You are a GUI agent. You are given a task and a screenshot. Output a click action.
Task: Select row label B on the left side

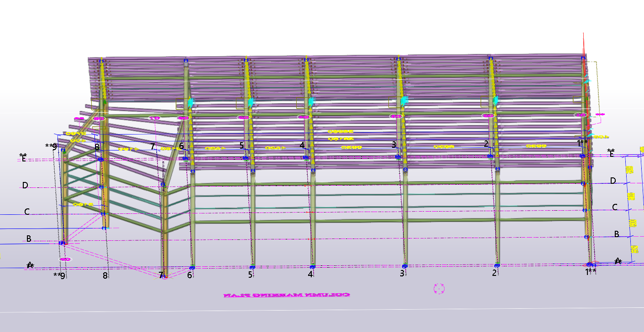pyautogui.click(x=29, y=239)
